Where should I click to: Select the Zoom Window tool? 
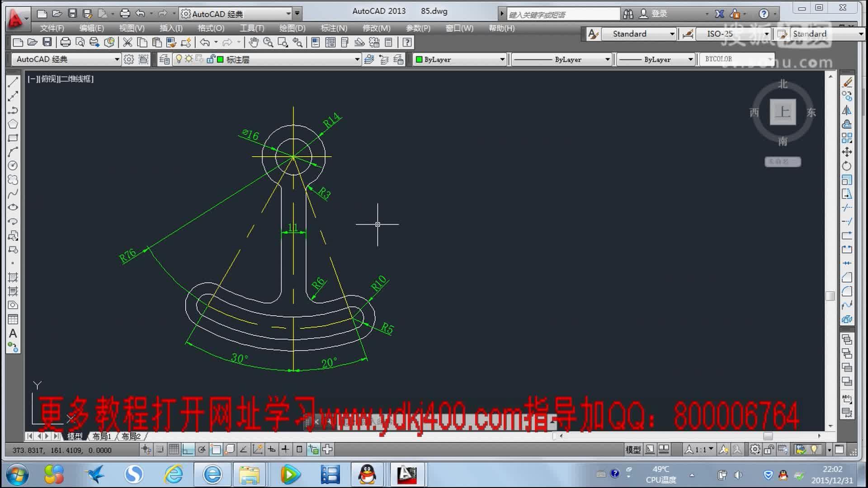pyautogui.click(x=283, y=42)
